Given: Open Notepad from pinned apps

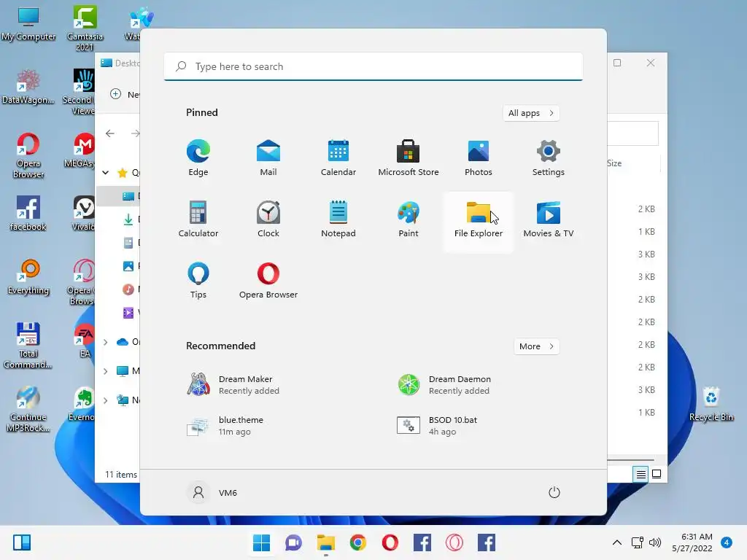Looking at the screenshot, I should [338, 219].
